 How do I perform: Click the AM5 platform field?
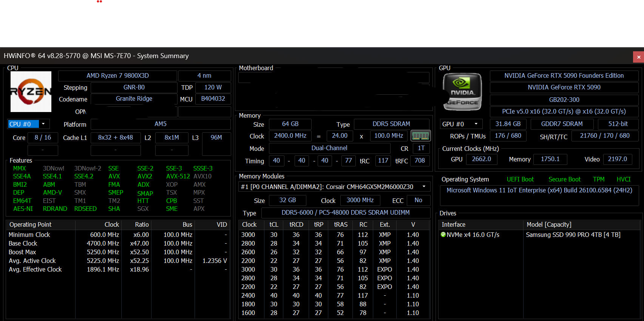coord(161,124)
